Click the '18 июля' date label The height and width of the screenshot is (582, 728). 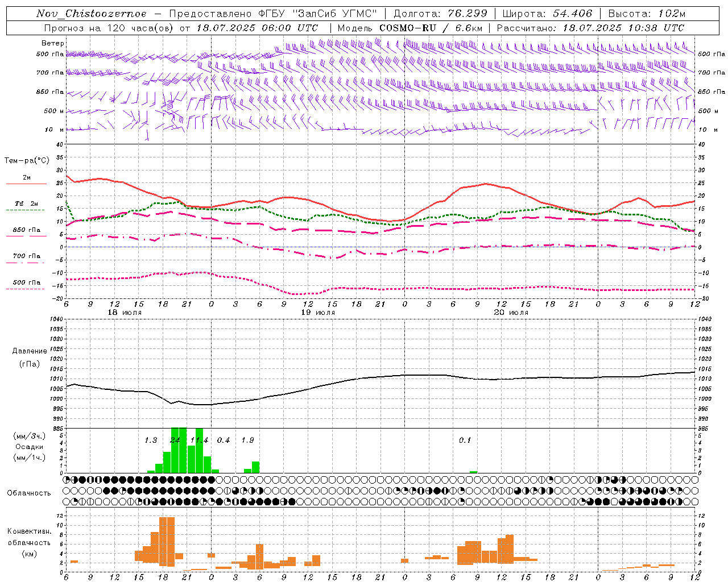[x=125, y=313]
